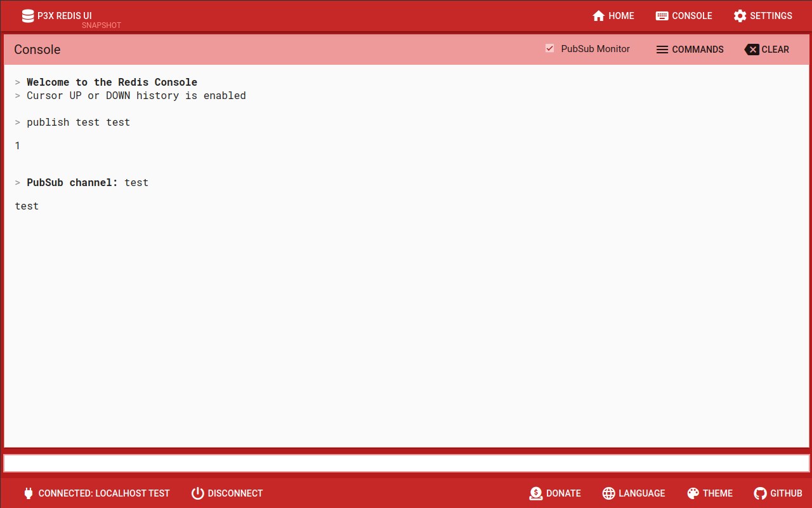812x508 pixels.
Task: Click the globe icon beside LANGUAGE
Action: click(x=609, y=493)
